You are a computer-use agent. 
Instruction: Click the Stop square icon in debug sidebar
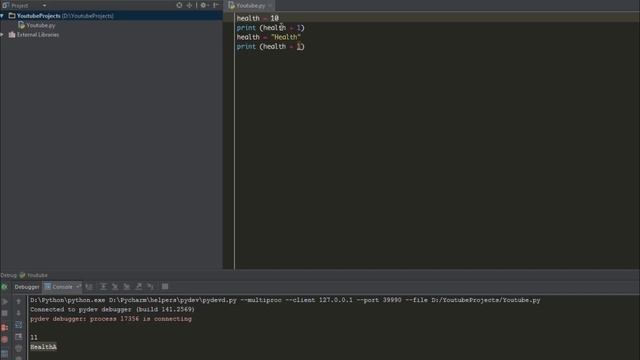click(4, 313)
